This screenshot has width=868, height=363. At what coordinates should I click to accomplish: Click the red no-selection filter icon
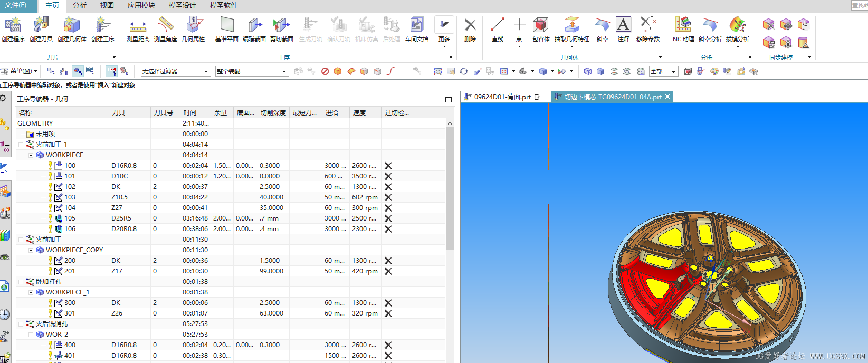click(325, 71)
